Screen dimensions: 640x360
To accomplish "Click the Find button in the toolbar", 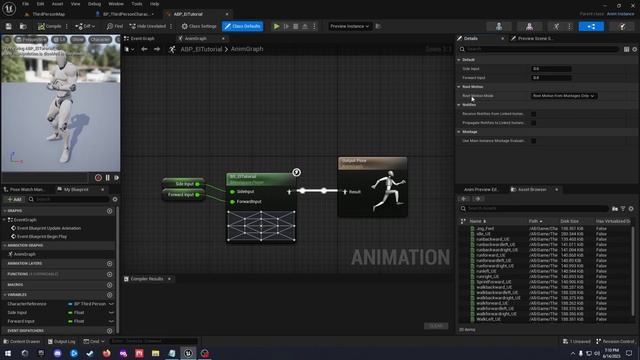I will [115, 26].
